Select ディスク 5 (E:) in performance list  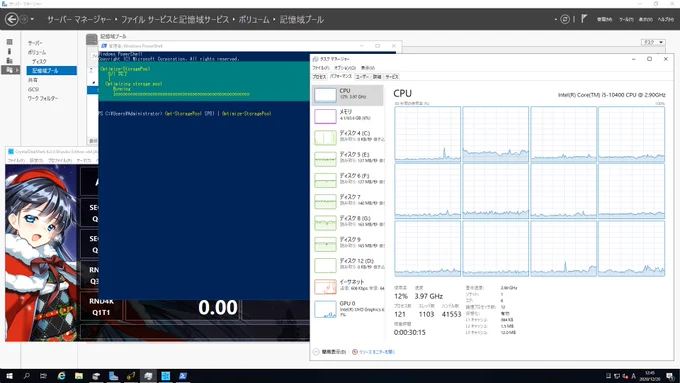pyautogui.click(x=348, y=158)
